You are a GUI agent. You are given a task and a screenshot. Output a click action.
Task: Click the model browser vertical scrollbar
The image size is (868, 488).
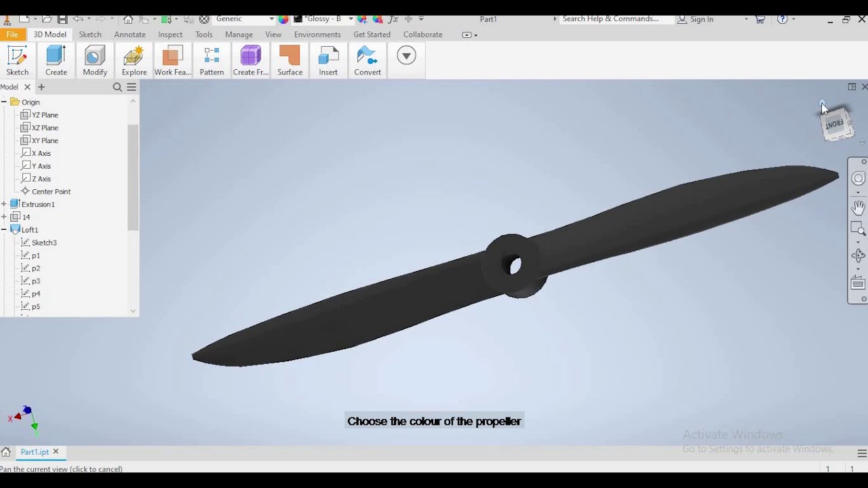point(133,178)
